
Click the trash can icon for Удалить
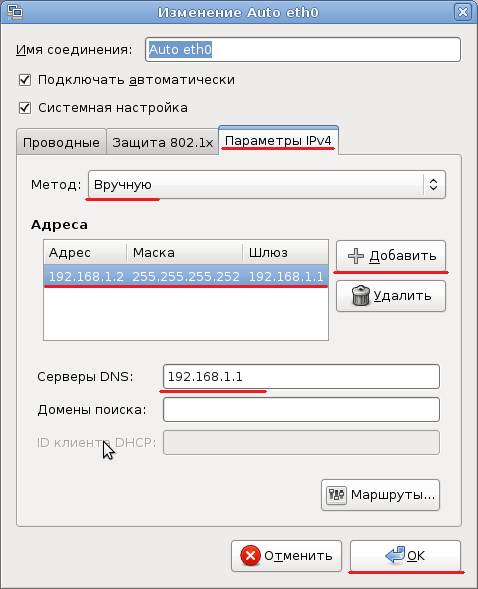tap(361, 296)
